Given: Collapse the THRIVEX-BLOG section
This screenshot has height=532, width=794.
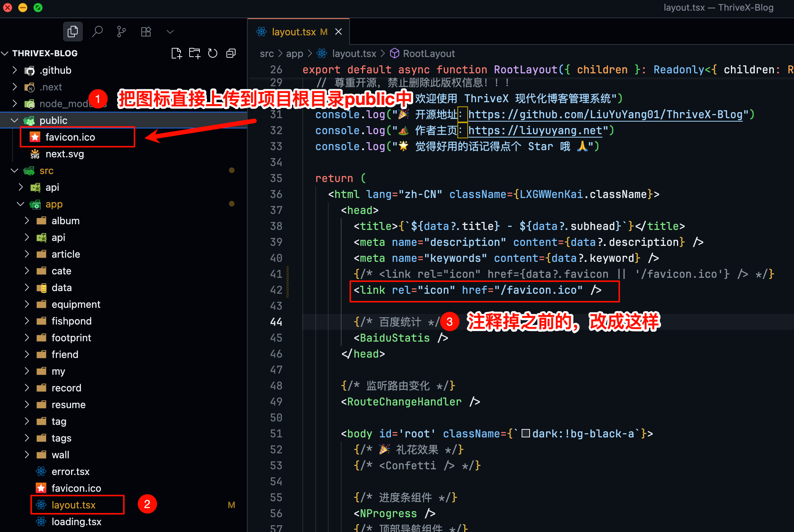Looking at the screenshot, I should point(5,53).
